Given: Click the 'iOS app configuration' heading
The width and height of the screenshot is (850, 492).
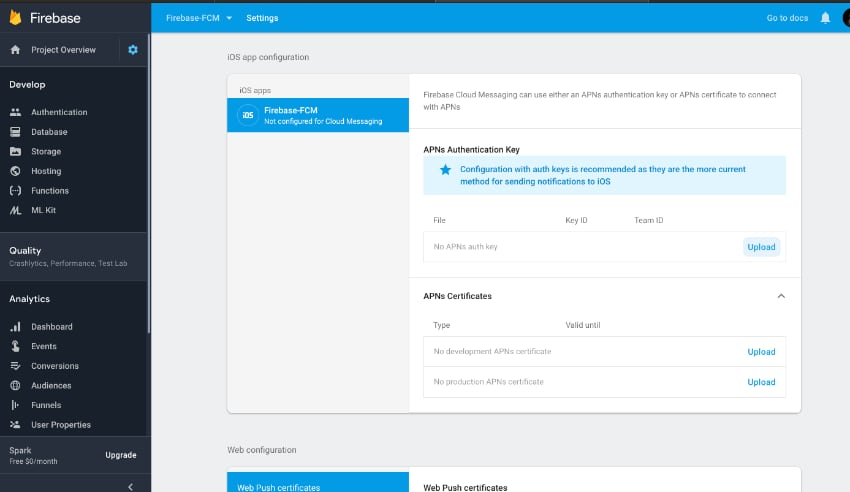Looking at the screenshot, I should coord(268,57).
